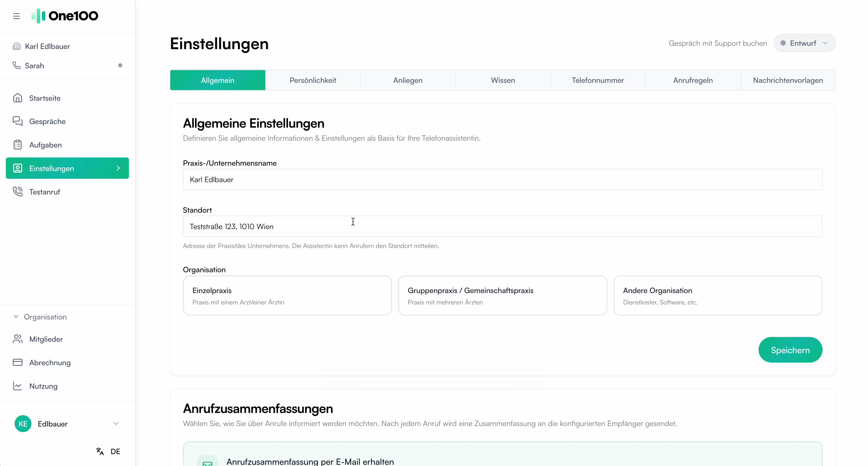Open Startseite in the sidebar
The image size is (868, 466).
(x=67, y=98)
